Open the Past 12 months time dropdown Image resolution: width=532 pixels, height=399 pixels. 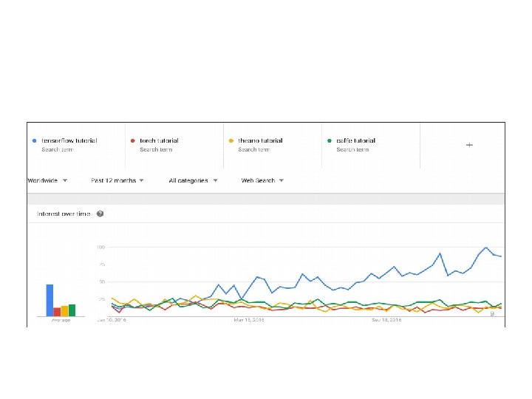tap(117, 180)
